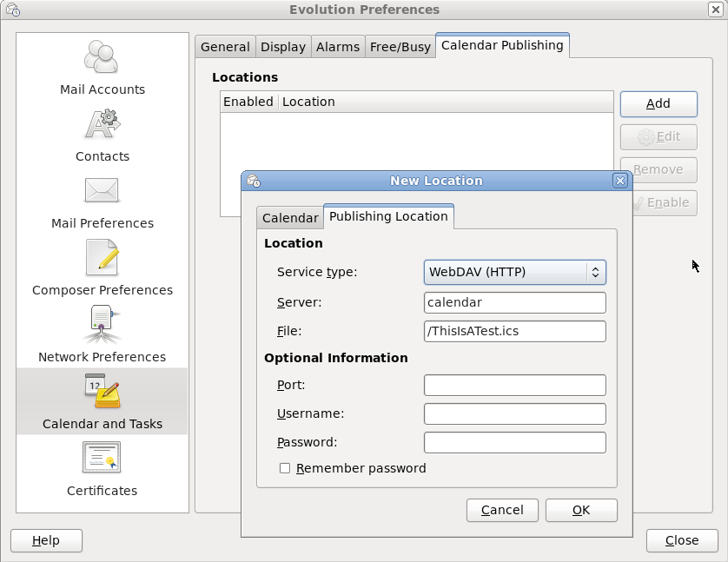
Task: Open the Alarms tab
Action: (x=338, y=47)
